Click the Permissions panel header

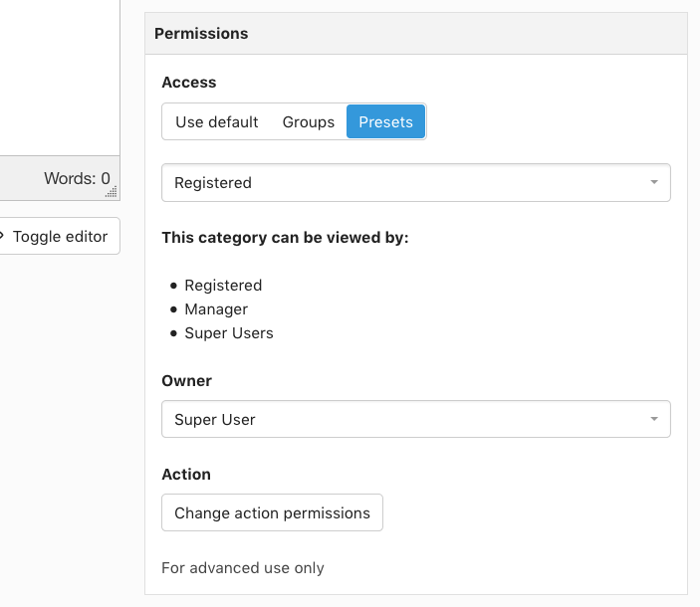(415, 34)
